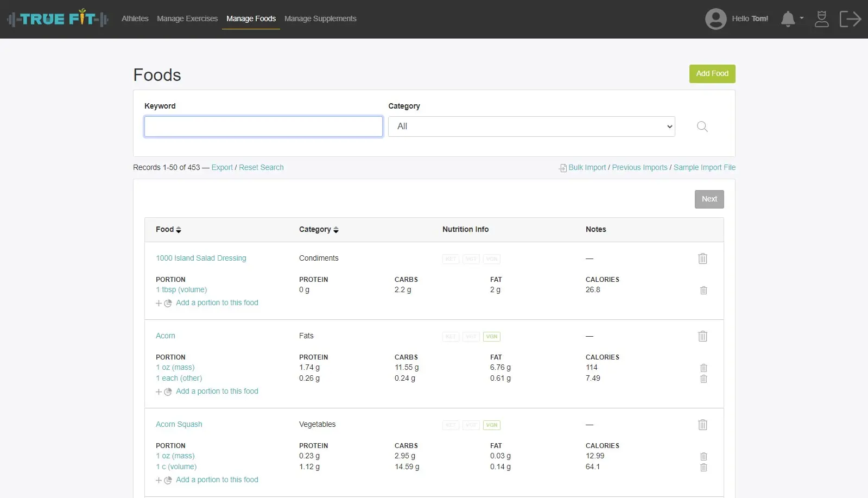Click the logout arrow icon

(x=850, y=19)
